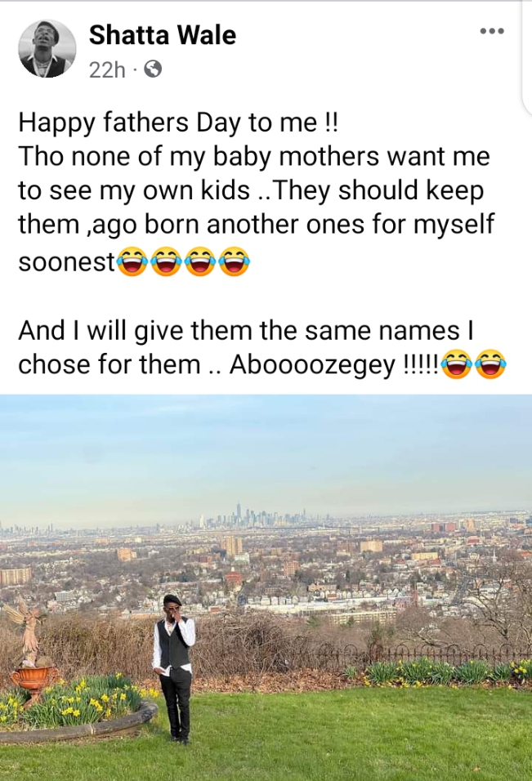
Task: Click the 'Happy fathers Day to me' text
Action: tap(178, 123)
